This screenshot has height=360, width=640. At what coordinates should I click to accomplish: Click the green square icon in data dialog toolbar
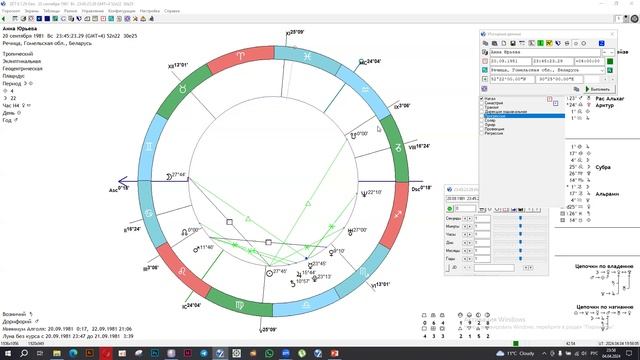point(540,43)
